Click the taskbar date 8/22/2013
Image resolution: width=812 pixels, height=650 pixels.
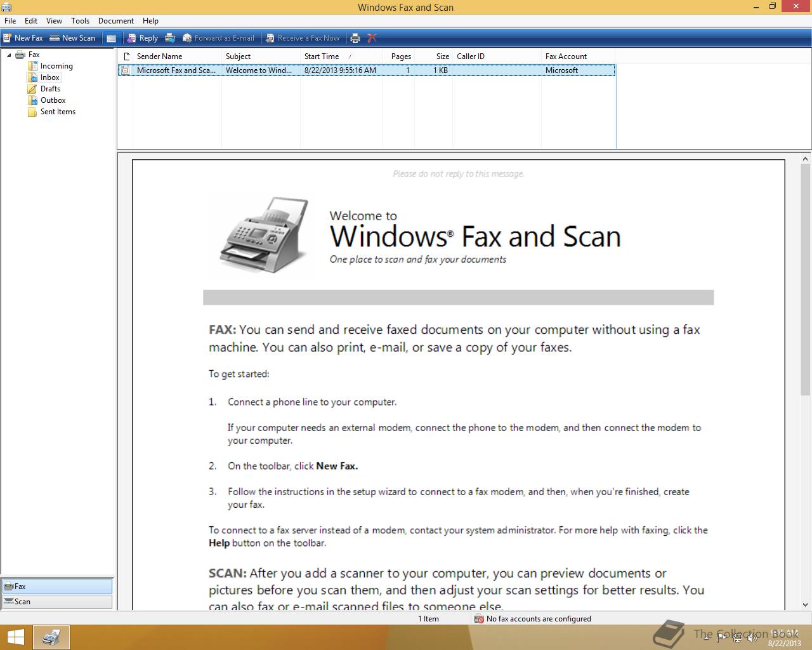tap(785, 643)
